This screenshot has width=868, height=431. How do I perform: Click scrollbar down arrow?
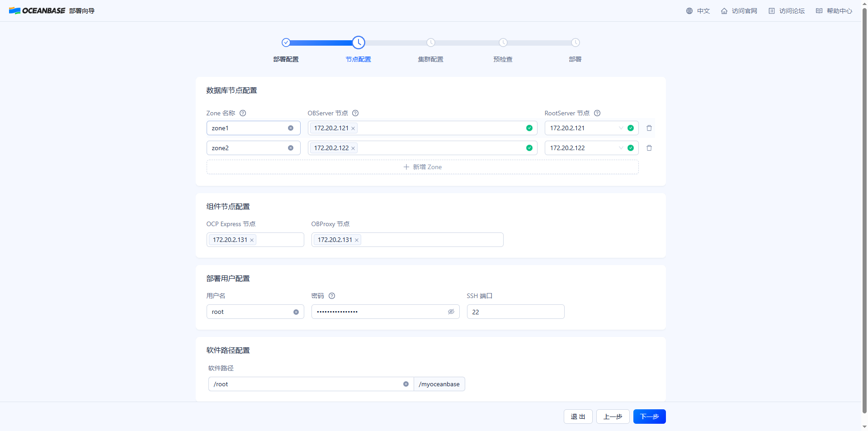point(865,427)
